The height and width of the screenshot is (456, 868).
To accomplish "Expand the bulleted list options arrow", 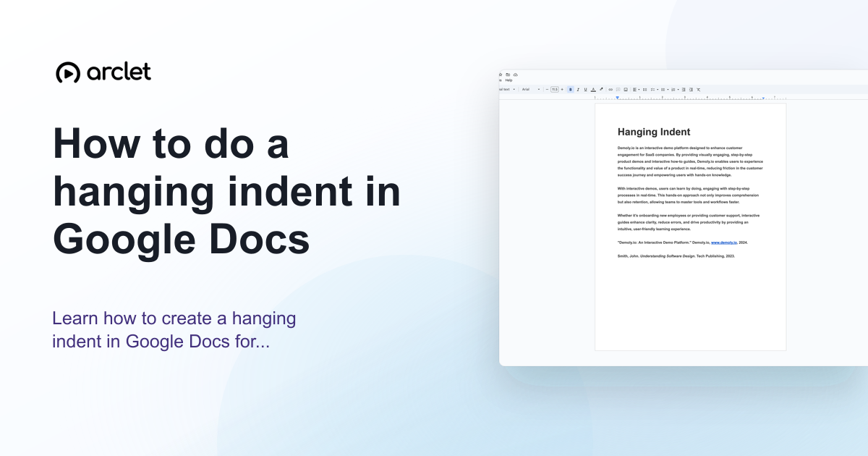I will pyautogui.click(x=668, y=89).
